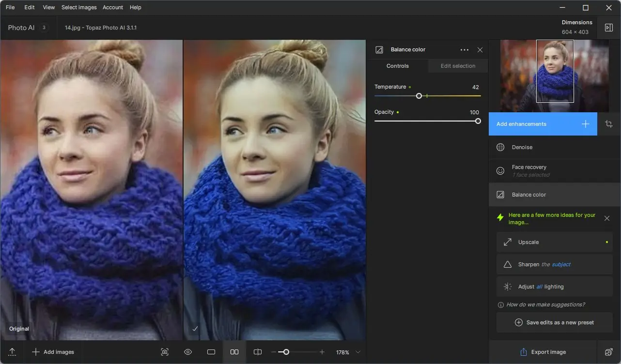The width and height of the screenshot is (621, 364).
Task: Expand the zoom level dropdown
Action: click(x=358, y=352)
